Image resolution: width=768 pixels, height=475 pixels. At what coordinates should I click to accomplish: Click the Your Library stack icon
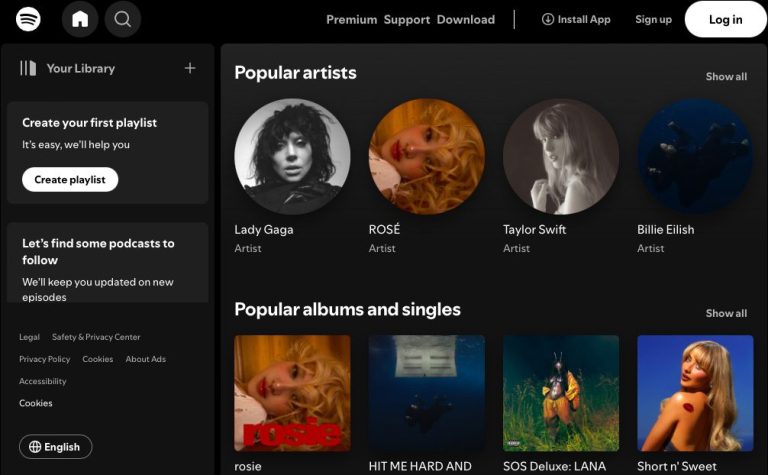pos(28,68)
